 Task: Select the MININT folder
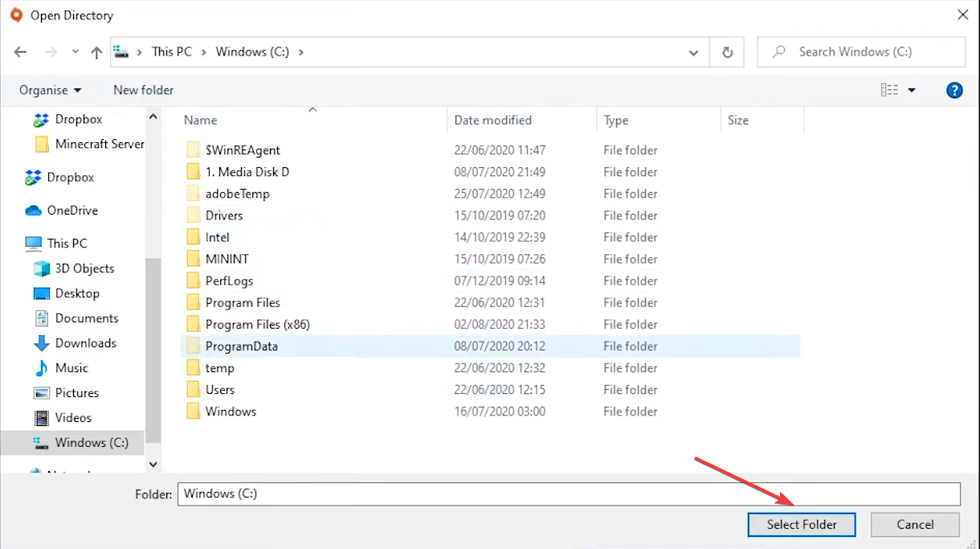coord(227,258)
